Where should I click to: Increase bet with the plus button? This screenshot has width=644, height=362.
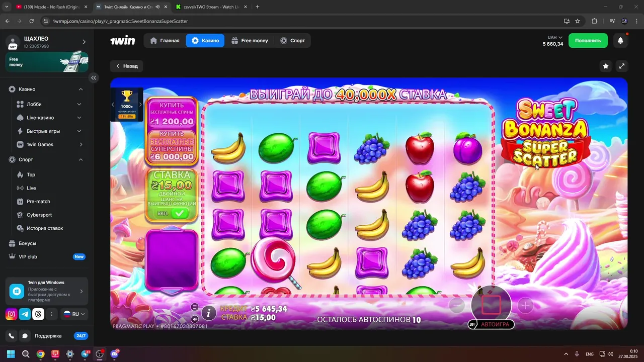[x=525, y=305]
